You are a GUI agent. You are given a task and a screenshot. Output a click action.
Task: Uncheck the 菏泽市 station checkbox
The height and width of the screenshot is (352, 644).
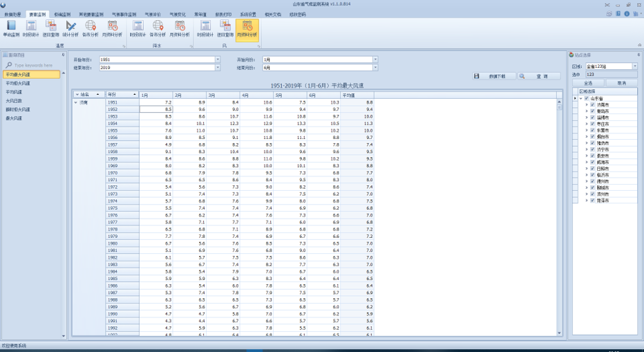coord(592,201)
